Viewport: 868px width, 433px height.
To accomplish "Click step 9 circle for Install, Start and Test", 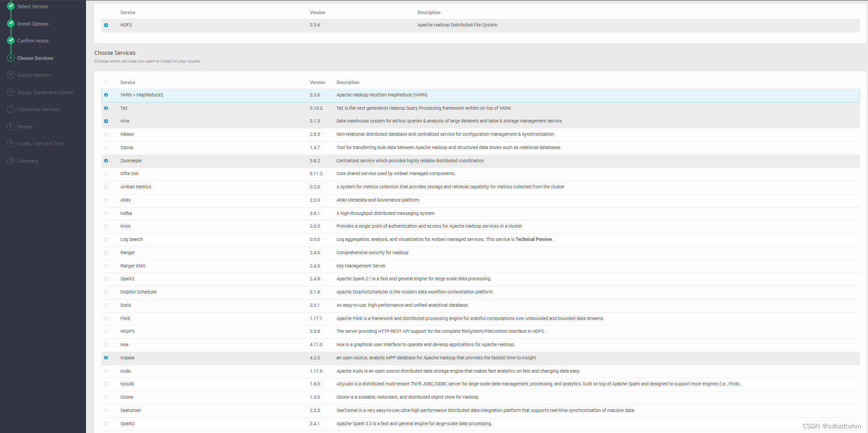I will click(x=11, y=144).
